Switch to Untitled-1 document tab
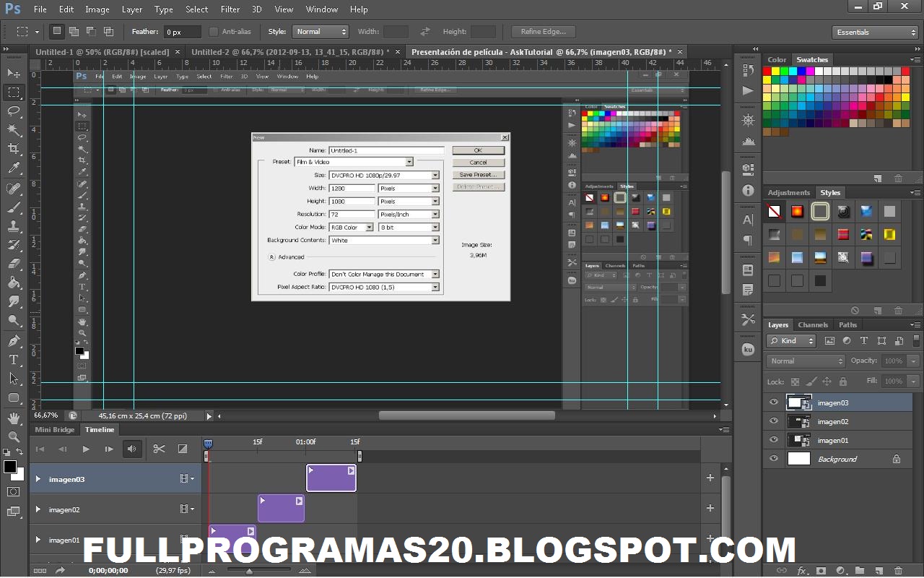924x578 pixels. click(x=103, y=52)
